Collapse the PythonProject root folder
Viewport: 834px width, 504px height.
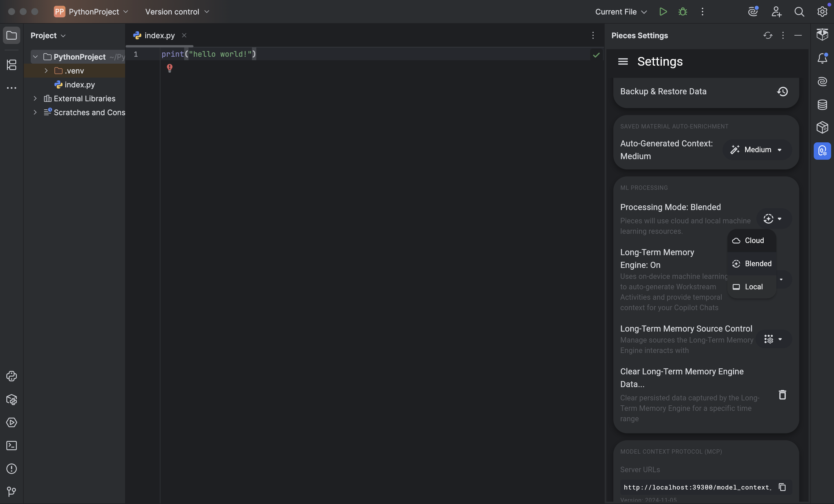[x=35, y=57]
